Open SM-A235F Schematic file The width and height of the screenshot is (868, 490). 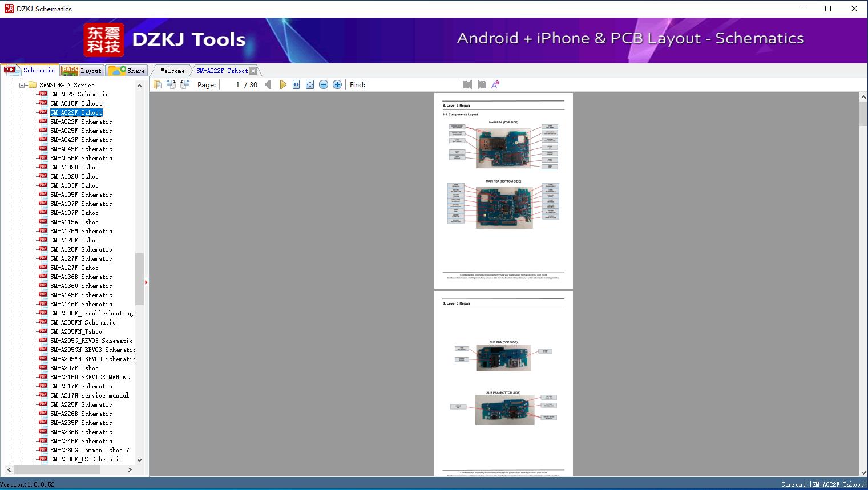[81, 423]
